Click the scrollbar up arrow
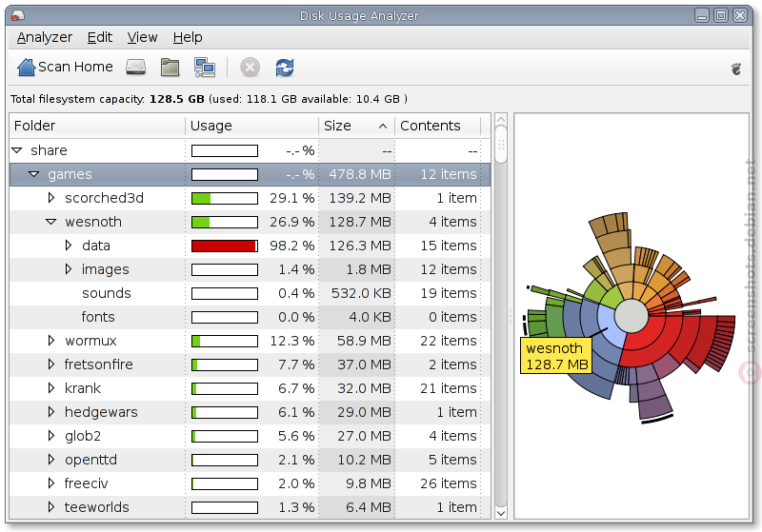 tap(501, 120)
